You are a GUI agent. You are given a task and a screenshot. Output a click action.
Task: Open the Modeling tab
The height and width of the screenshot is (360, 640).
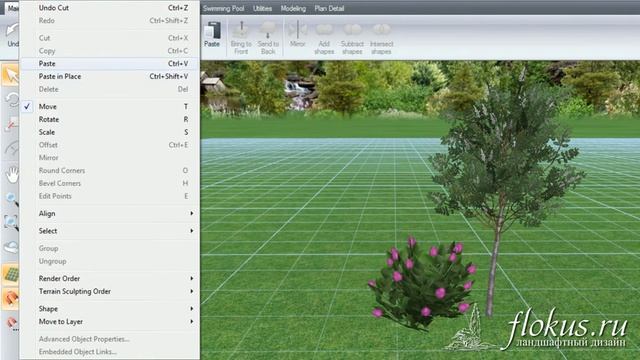[x=293, y=8]
